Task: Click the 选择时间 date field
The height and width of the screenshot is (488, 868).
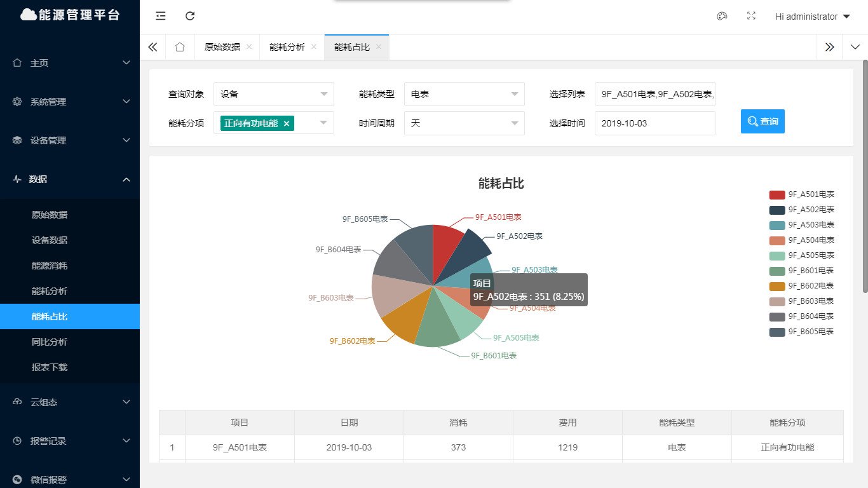Action: tap(654, 123)
